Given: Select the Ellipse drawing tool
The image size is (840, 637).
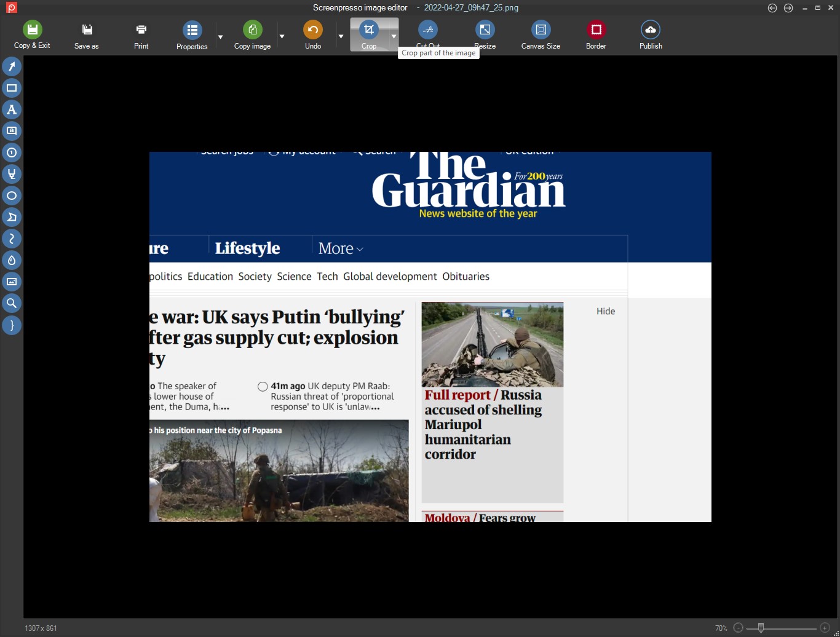Looking at the screenshot, I should (x=12, y=196).
